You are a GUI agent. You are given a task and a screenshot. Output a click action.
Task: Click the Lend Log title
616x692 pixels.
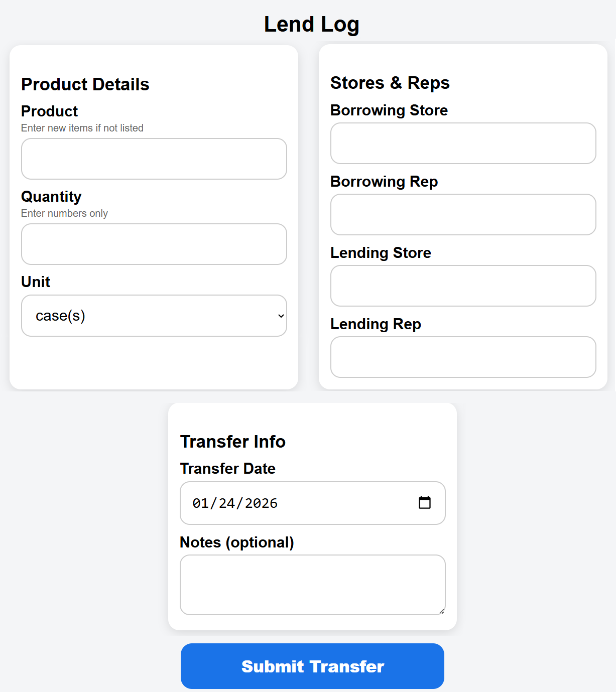[312, 24]
